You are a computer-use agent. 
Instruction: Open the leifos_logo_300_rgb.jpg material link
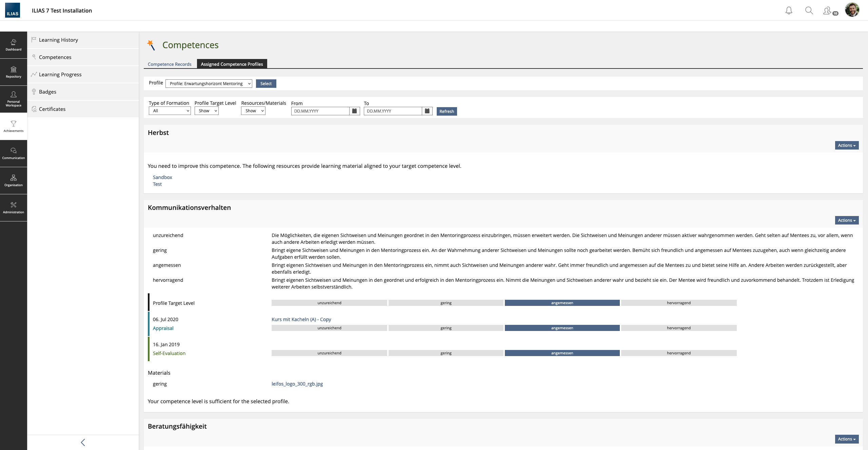297,384
